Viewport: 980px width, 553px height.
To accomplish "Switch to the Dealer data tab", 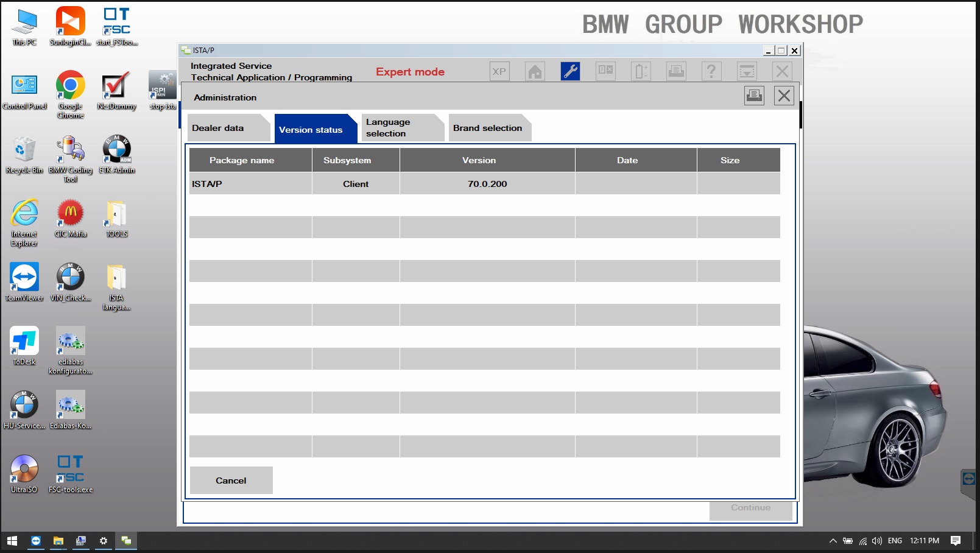I will (228, 128).
